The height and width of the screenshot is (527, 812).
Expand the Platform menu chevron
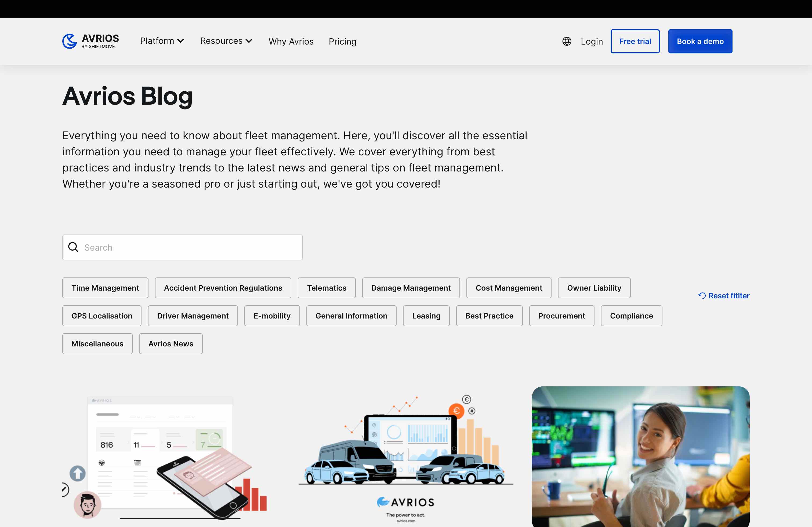[x=181, y=41]
